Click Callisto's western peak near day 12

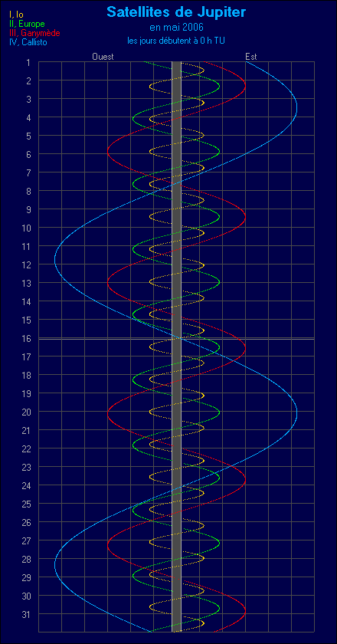coord(55,260)
